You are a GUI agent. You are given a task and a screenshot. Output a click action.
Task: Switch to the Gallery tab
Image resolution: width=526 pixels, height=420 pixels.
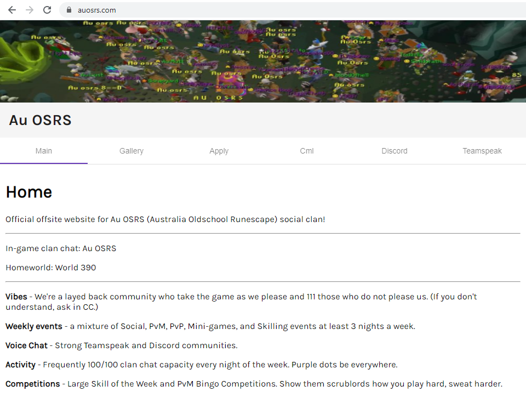click(x=131, y=151)
